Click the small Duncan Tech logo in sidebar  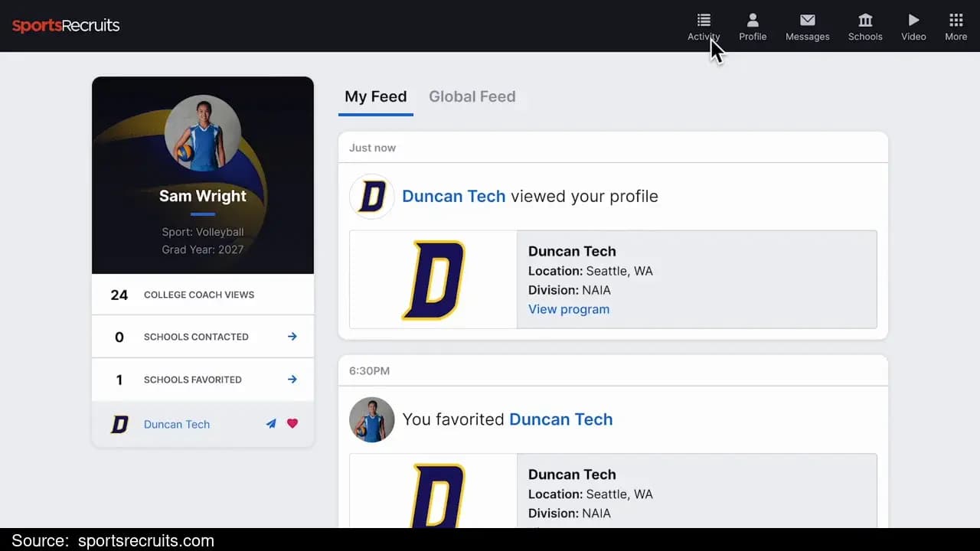119,424
